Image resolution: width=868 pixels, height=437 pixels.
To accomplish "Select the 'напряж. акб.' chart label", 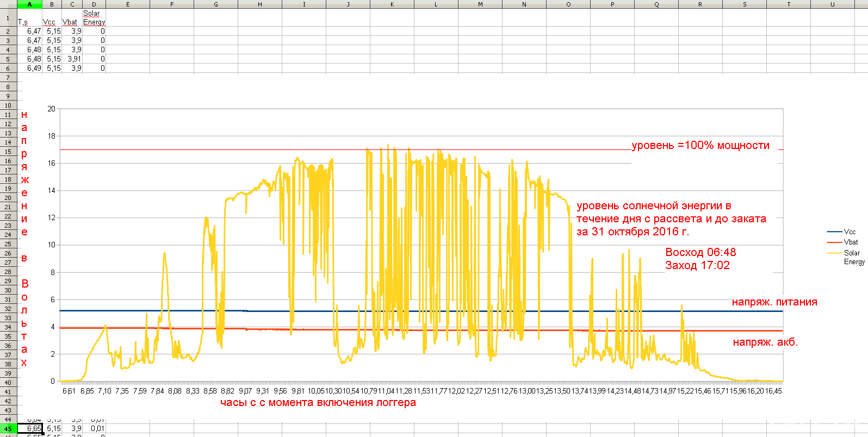I will tap(765, 342).
